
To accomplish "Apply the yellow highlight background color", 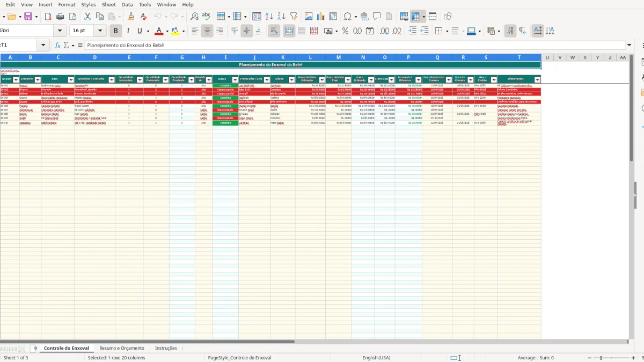I will 174,31.
